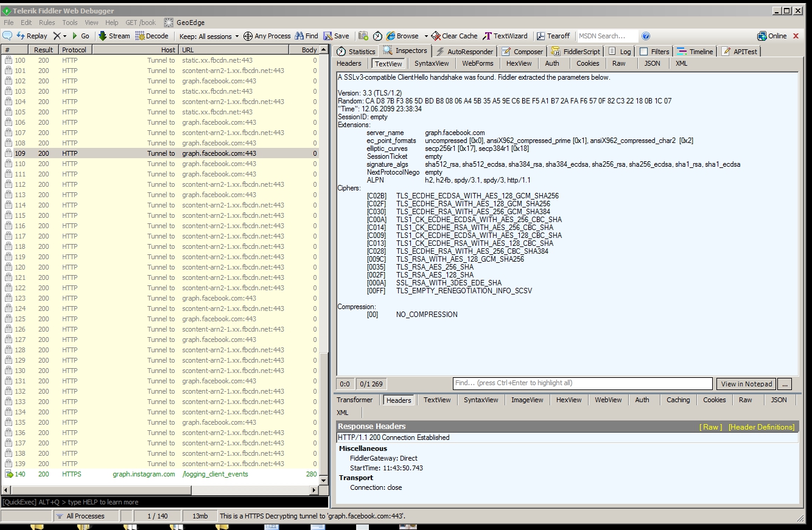Click the GET /book menu item

coord(141,23)
